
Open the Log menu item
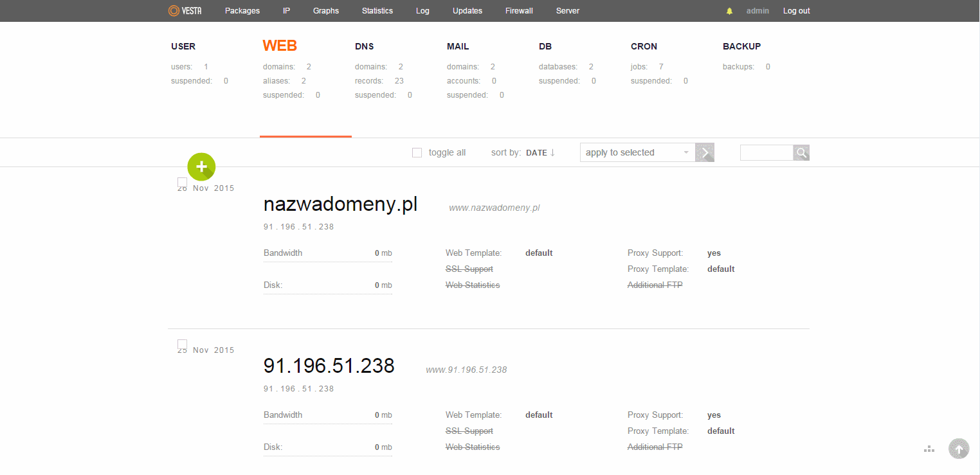(422, 11)
